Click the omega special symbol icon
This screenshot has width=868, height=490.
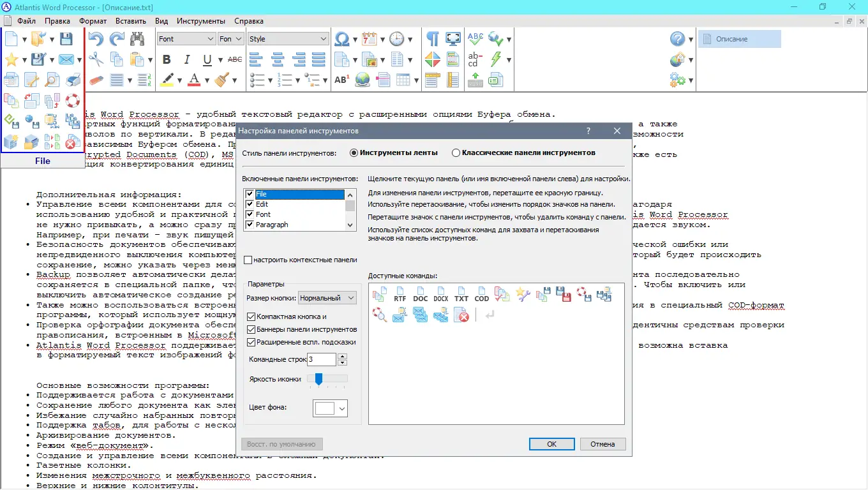tap(341, 38)
